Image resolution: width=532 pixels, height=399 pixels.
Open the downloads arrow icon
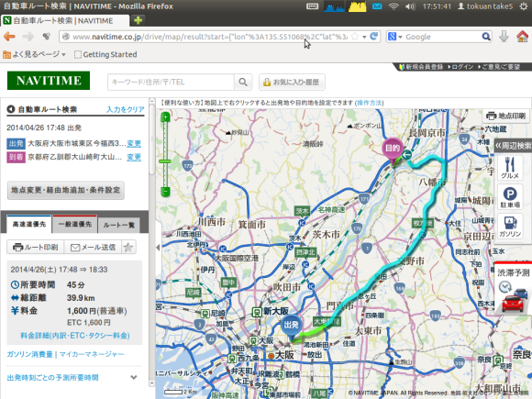tap(504, 37)
